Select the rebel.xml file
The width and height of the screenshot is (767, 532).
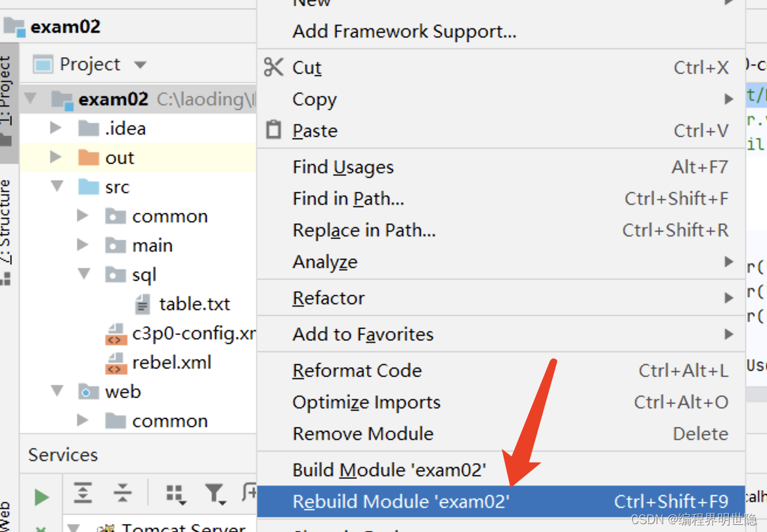pos(171,363)
